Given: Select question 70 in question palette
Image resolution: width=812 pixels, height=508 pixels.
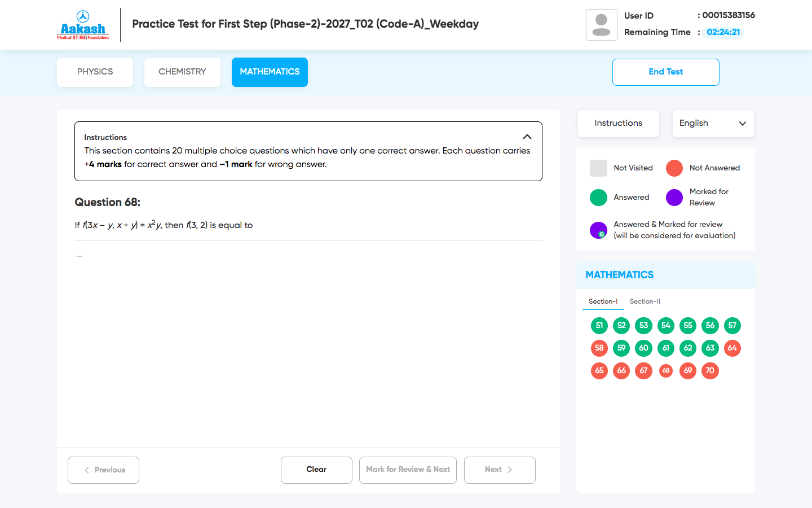Looking at the screenshot, I should pyautogui.click(x=710, y=370).
